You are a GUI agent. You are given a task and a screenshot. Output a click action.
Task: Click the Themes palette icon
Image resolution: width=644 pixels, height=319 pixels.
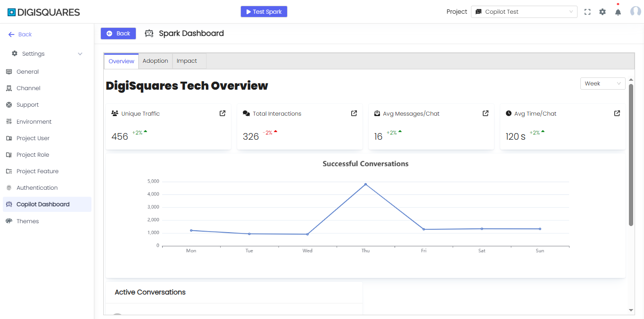[9, 221]
